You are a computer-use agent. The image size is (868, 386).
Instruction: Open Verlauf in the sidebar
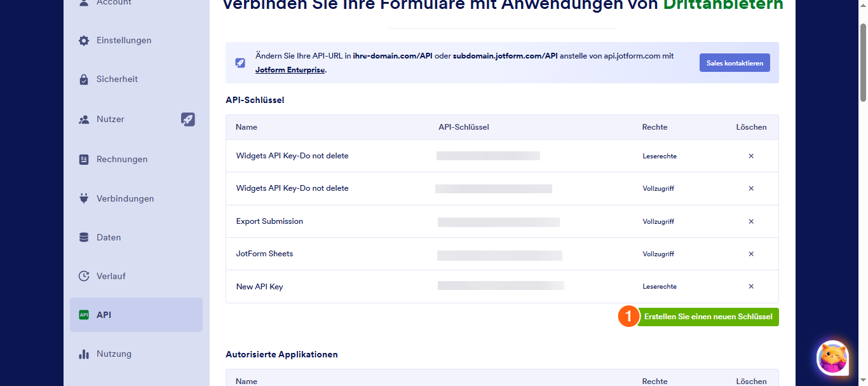tap(136, 276)
